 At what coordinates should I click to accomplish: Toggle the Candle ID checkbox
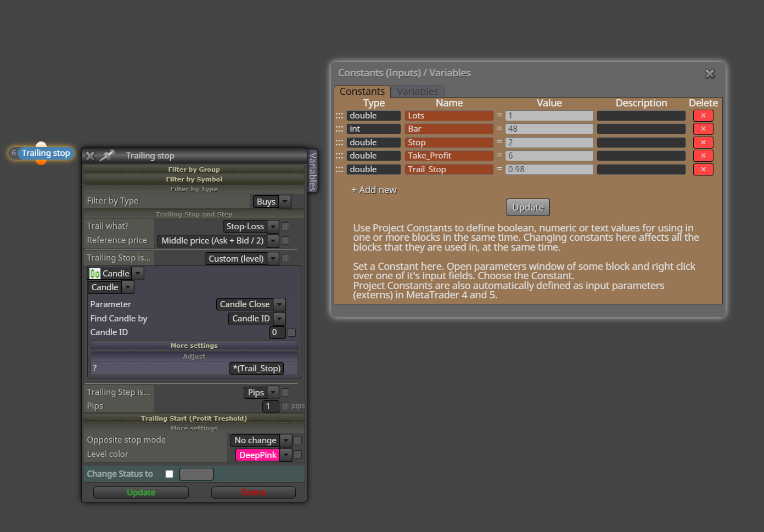pyautogui.click(x=291, y=332)
